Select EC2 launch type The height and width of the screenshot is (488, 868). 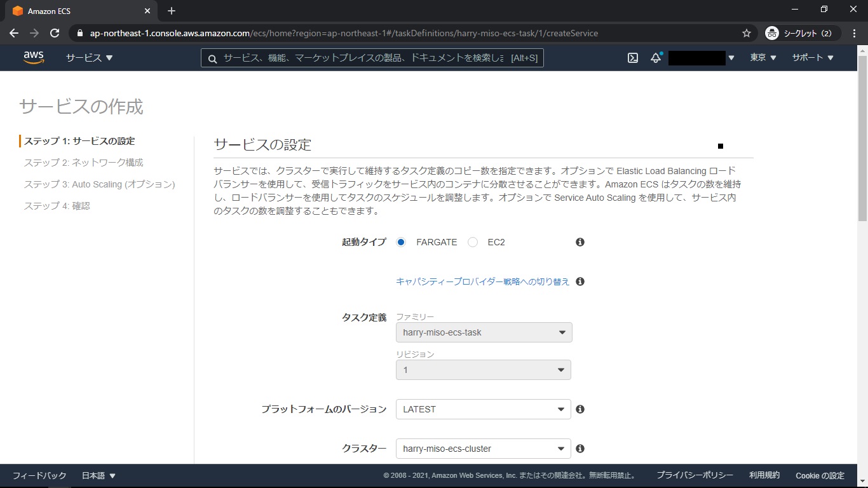coord(473,242)
